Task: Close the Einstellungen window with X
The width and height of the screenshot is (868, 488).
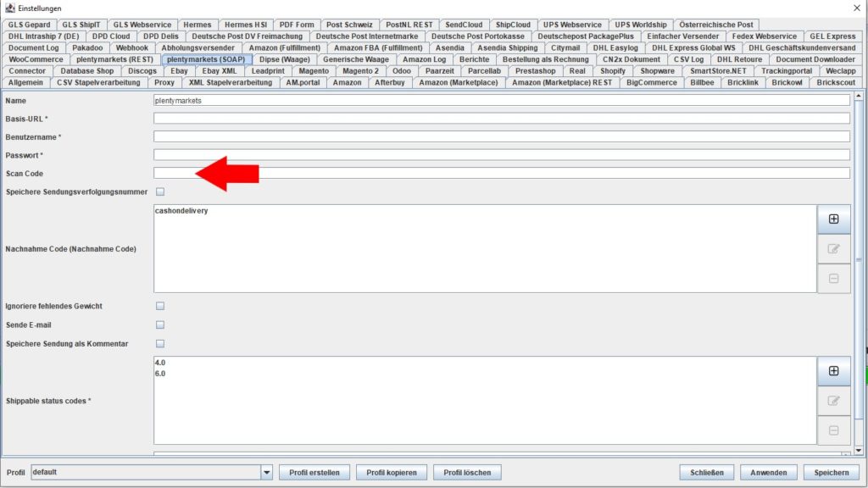Action: [x=856, y=8]
